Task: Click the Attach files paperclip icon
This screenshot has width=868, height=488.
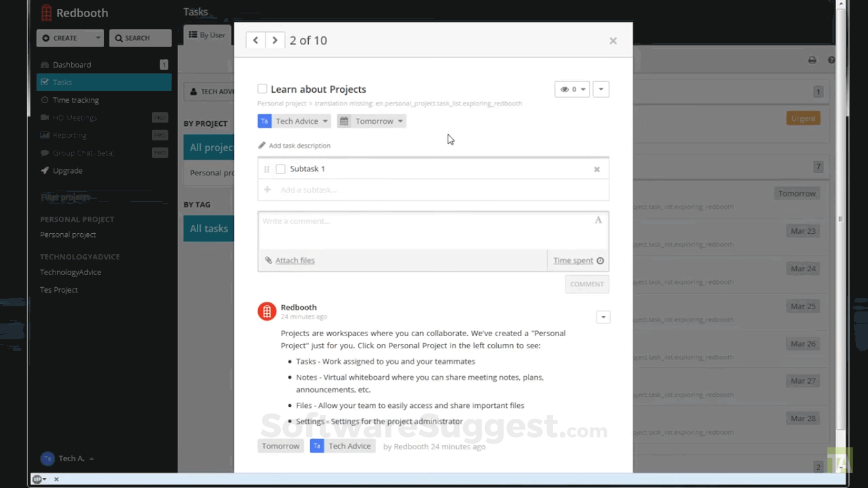Action: (269, 260)
